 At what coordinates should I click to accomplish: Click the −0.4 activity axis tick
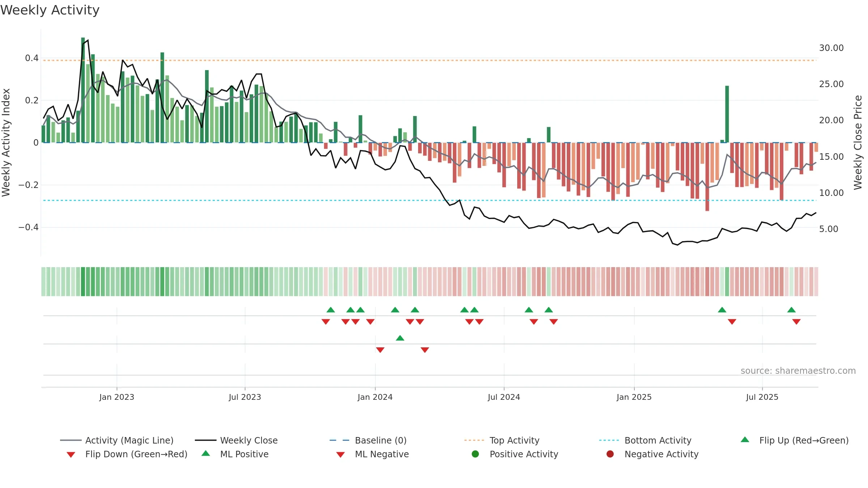(28, 227)
